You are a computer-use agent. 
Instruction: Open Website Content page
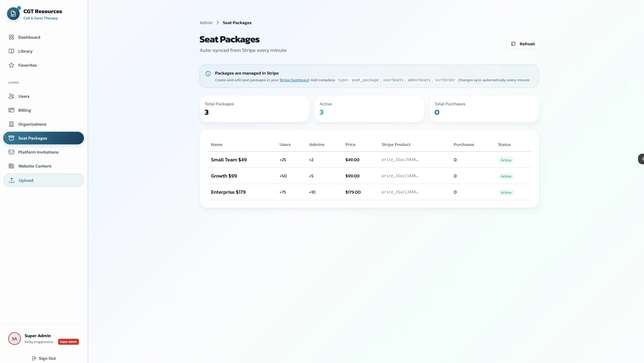pos(35,166)
